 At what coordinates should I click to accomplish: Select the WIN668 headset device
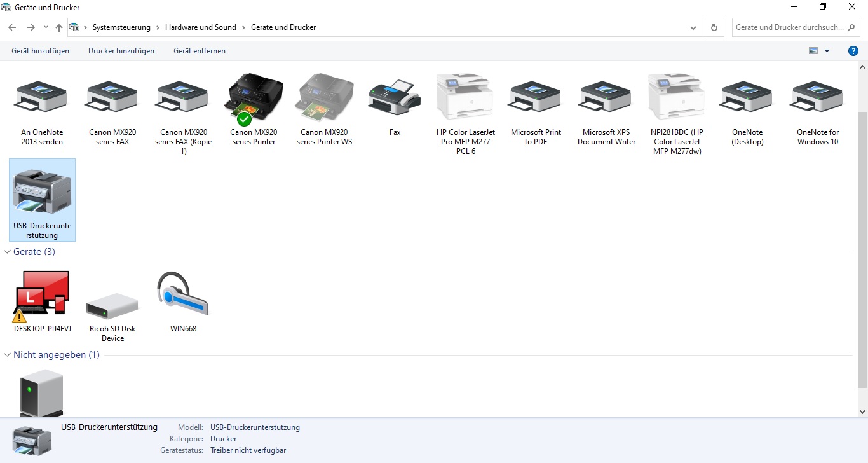pyautogui.click(x=183, y=301)
